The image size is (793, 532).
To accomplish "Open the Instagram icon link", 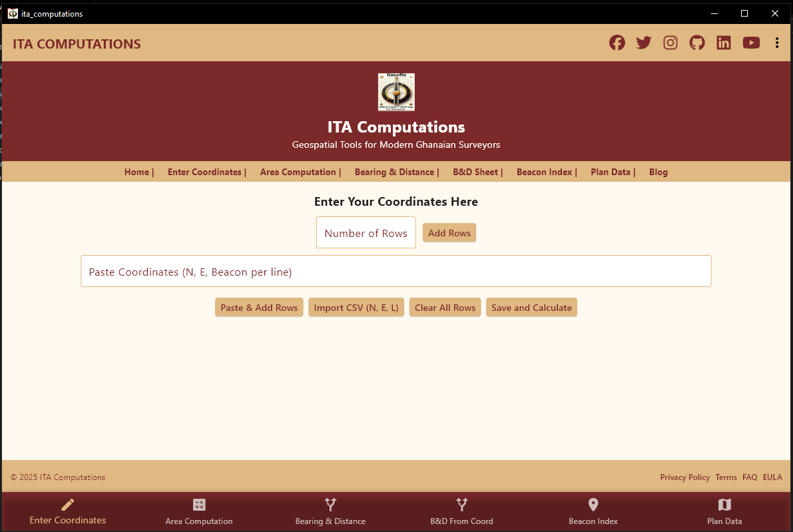I will pyautogui.click(x=670, y=43).
